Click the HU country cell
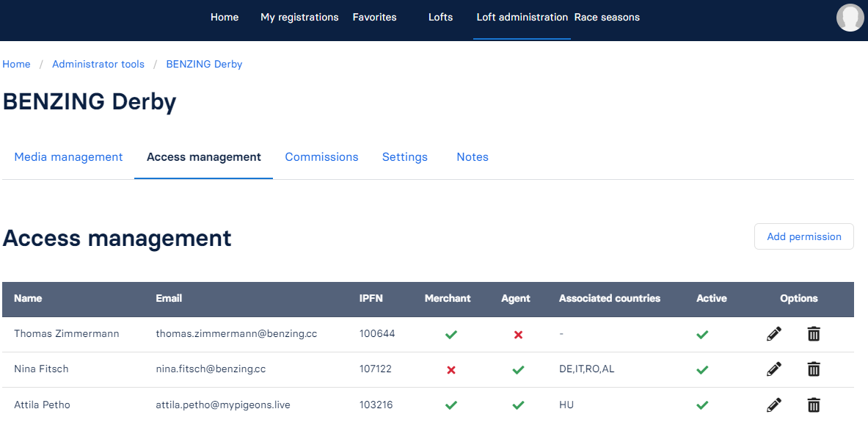 [x=566, y=405]
